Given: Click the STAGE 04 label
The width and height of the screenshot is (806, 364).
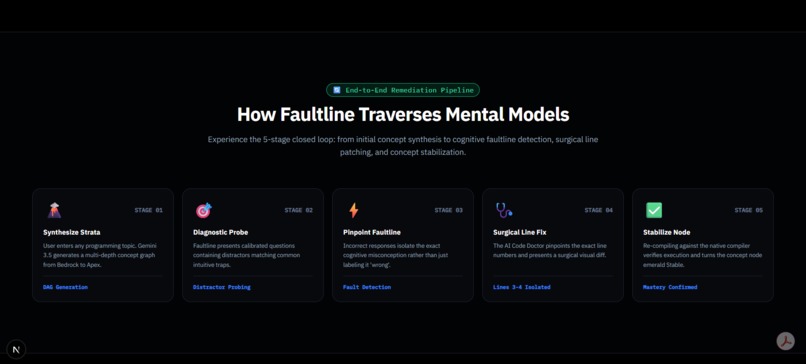Looking at the screenshot, I should click(599, 210).
